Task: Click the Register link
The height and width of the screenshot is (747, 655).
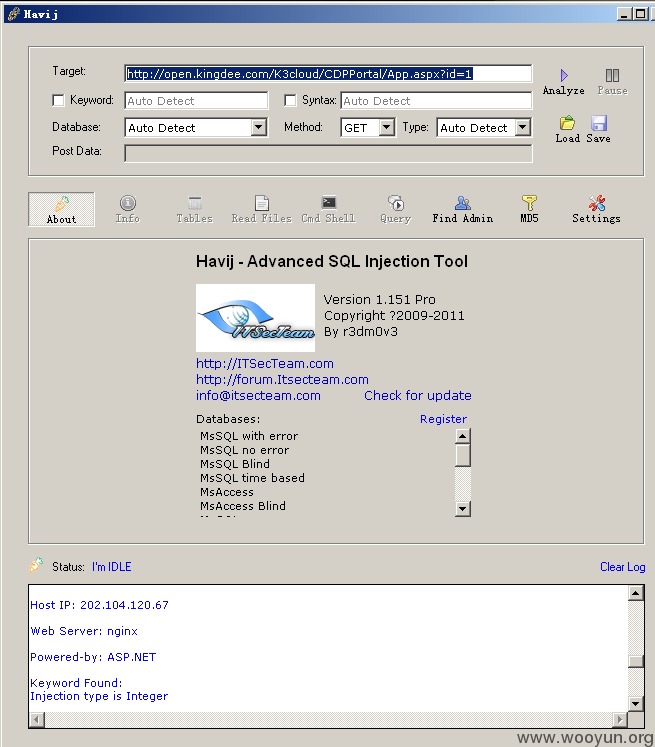Action: point(443,419)
